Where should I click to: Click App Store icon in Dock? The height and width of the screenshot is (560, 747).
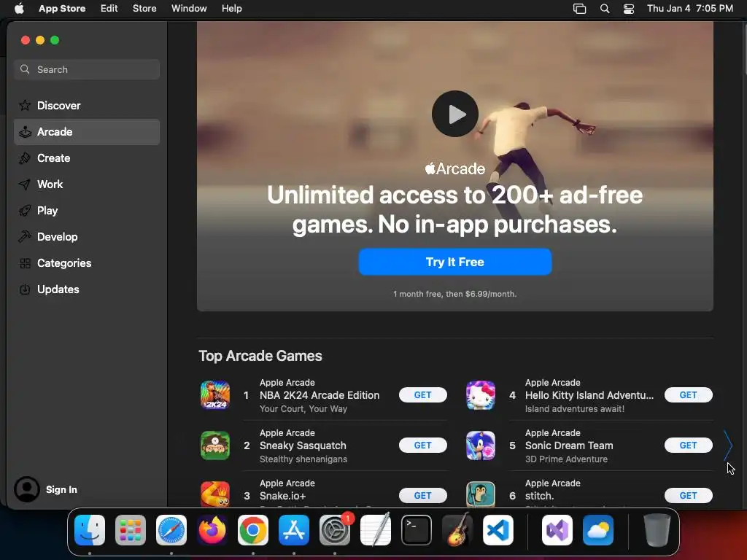pos(294,530)
